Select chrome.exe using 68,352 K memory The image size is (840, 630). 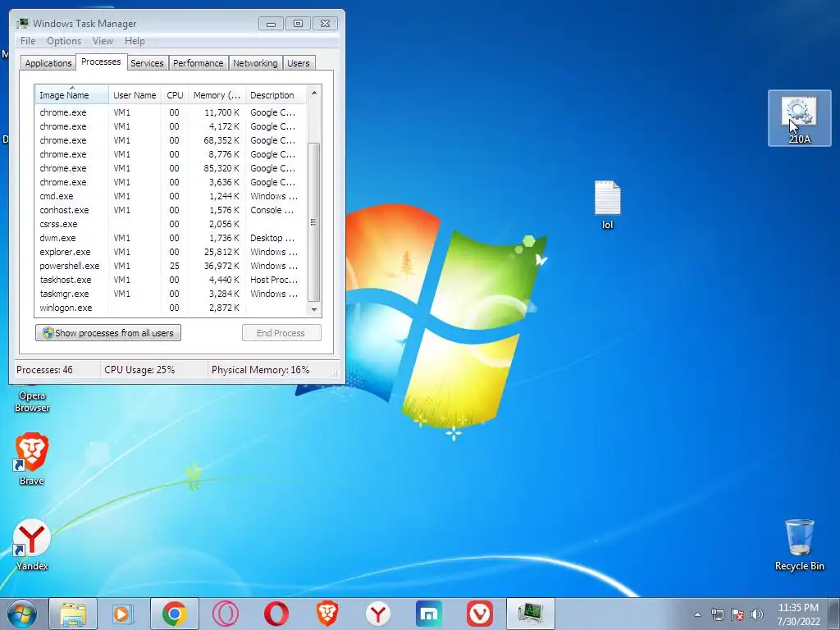point(171,140)
